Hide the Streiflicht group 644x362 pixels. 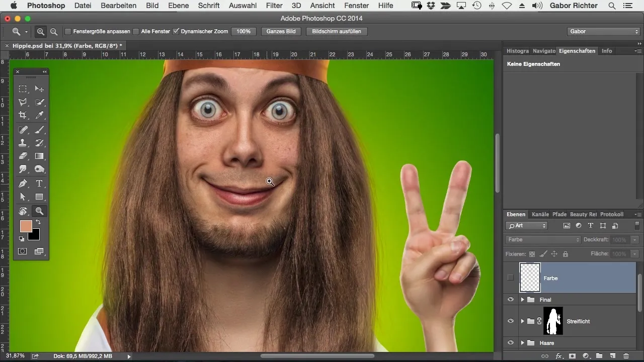[511, 321]
